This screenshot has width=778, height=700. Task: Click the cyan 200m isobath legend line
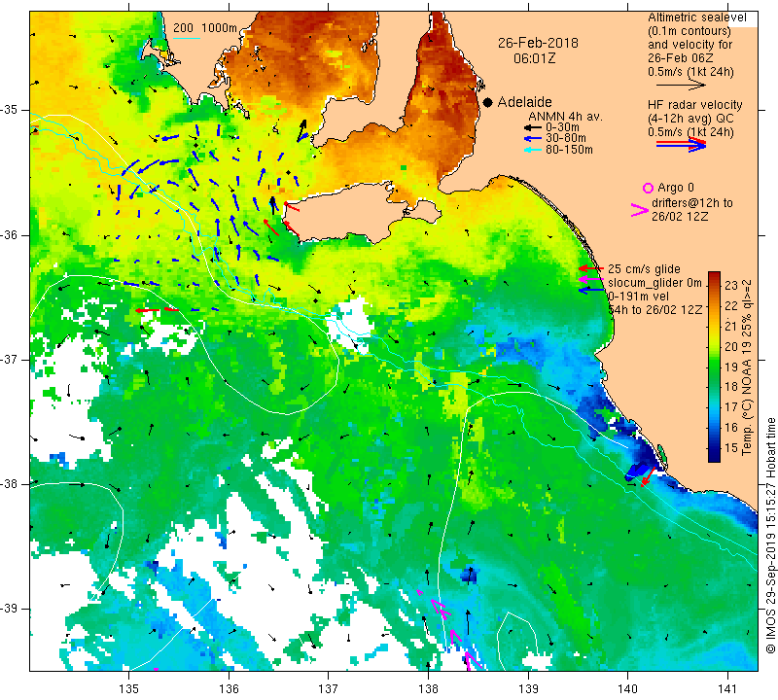[187, 38]
